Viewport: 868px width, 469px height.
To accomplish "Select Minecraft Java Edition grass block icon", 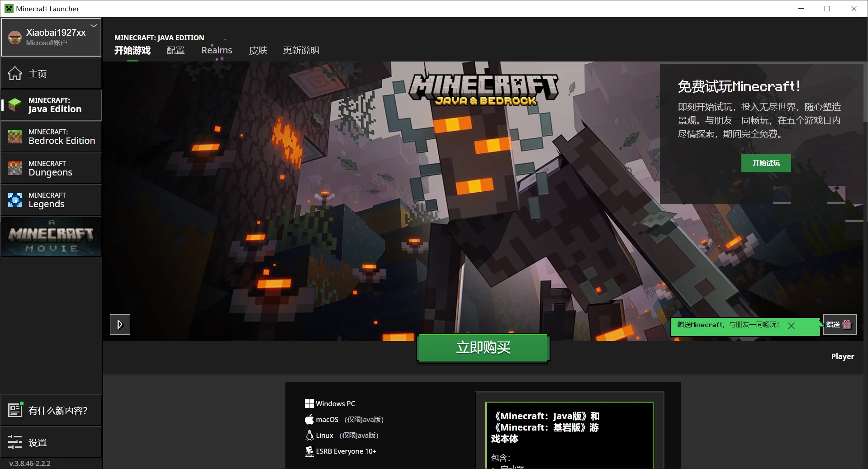I will 15,105.
